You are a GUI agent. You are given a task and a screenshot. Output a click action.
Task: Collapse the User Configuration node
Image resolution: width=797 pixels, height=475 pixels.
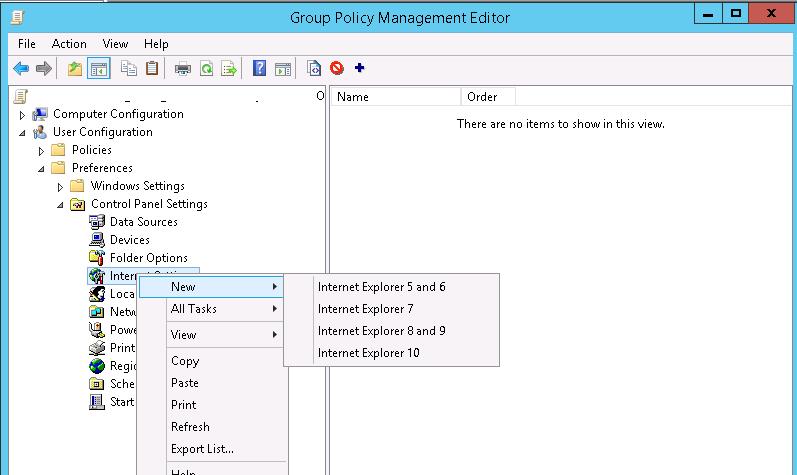point(22,133)
